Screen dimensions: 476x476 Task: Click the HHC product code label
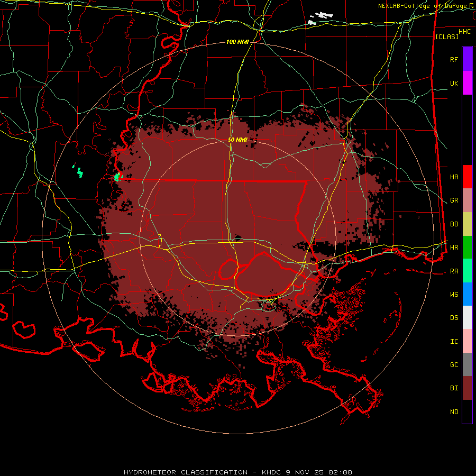(x=464, y=32)
